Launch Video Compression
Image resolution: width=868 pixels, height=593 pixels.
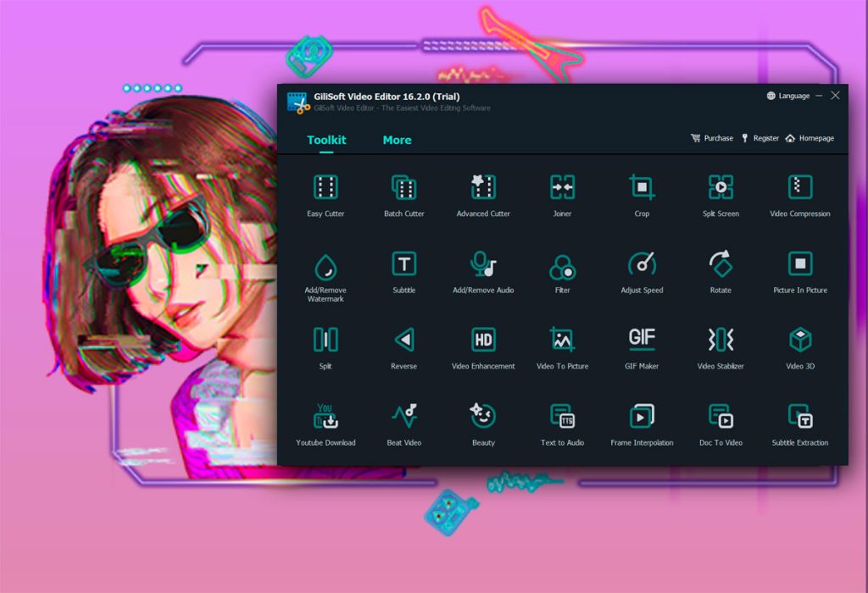pos(800,196)
